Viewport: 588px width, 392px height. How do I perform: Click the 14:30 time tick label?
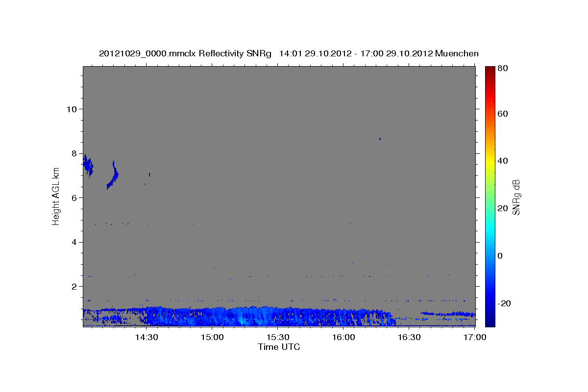[x=146, y=338]
